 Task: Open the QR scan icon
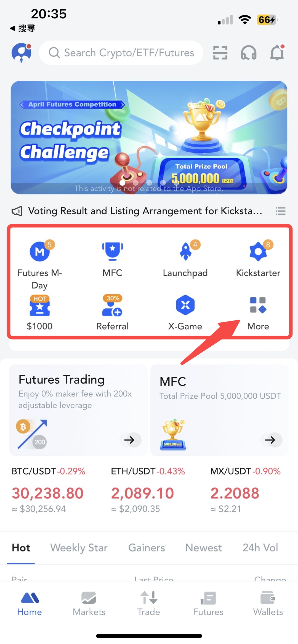point(220,53)
